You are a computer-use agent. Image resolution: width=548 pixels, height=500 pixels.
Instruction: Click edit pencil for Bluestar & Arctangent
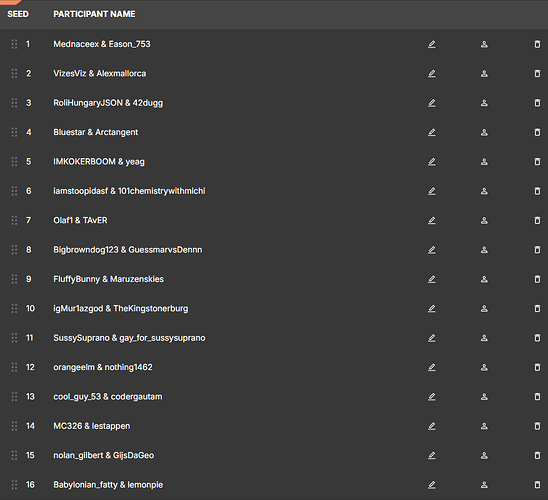(432, 132)
